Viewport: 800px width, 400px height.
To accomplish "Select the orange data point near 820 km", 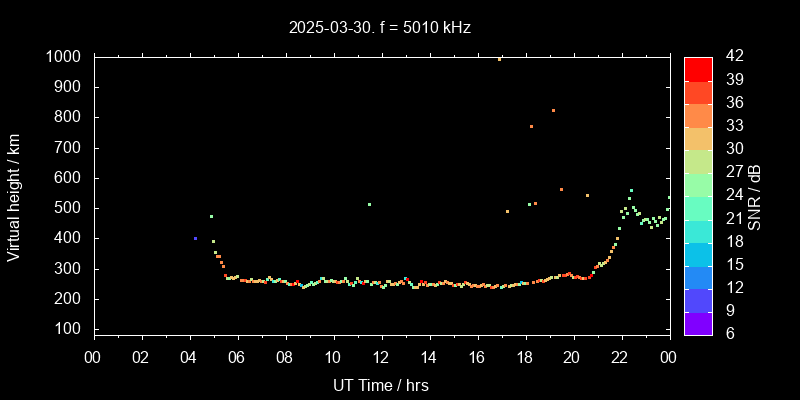I will pos(553,111).
